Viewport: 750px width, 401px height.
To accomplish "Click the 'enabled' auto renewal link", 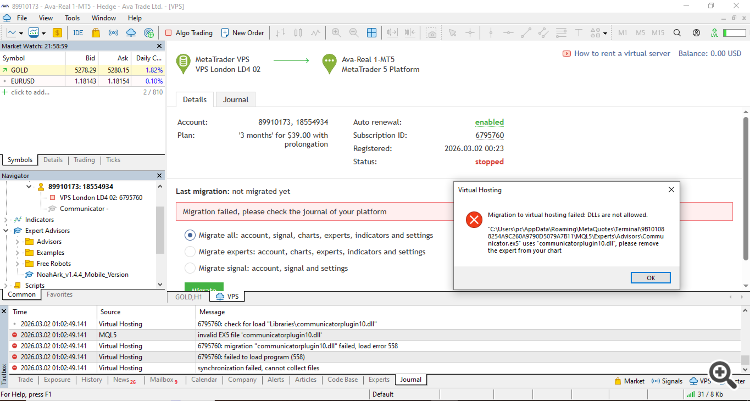I will [489, 122].
